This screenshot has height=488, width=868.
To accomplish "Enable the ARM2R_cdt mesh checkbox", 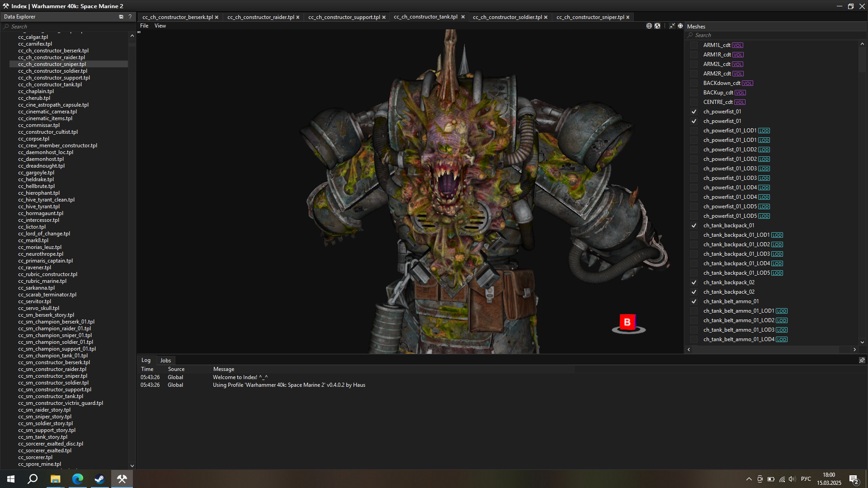I will click(693, 74).
